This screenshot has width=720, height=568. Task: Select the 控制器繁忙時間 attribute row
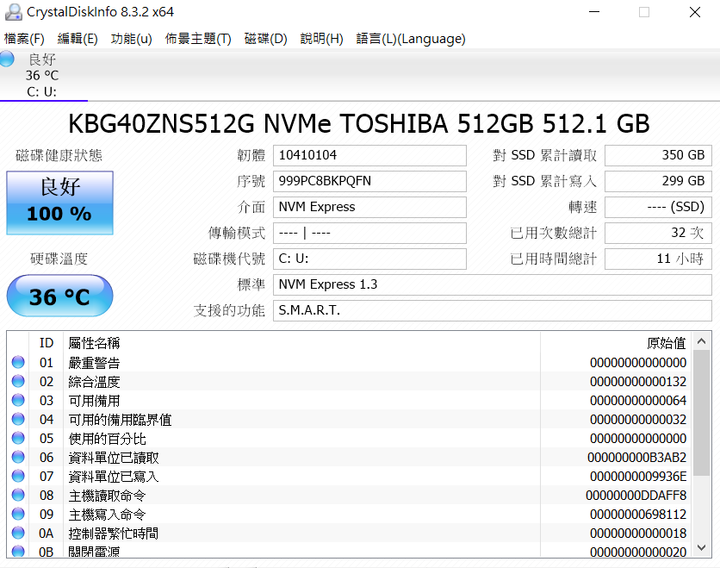tap(349, 534)
